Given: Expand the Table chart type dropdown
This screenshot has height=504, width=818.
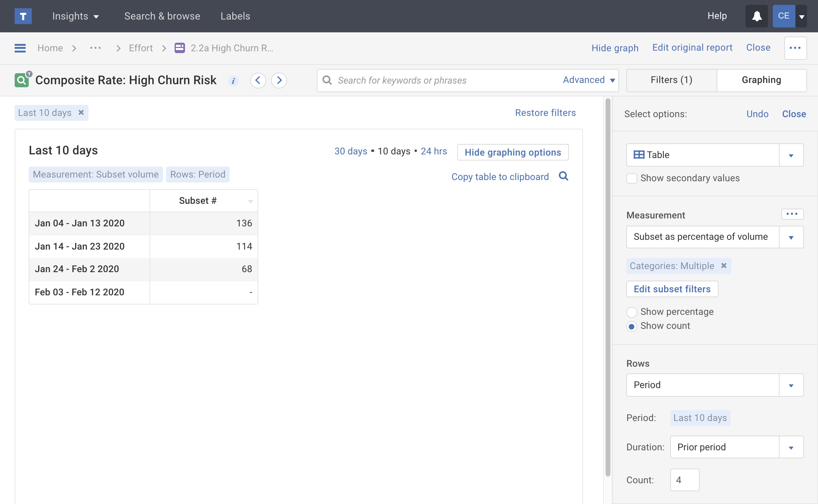Looking at the screenshot, I should click(x=791, y=155).
